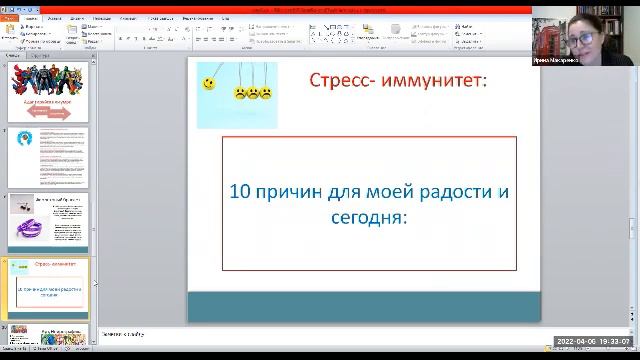Increase the font size
640x360 pixels.
coord(169,29)
